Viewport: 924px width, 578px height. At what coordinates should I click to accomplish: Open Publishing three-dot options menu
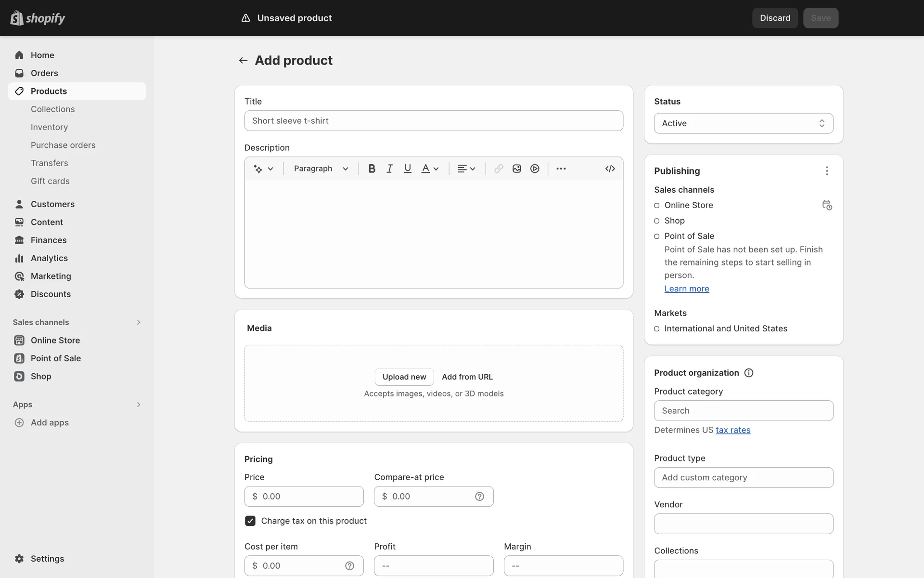[827, 171]
